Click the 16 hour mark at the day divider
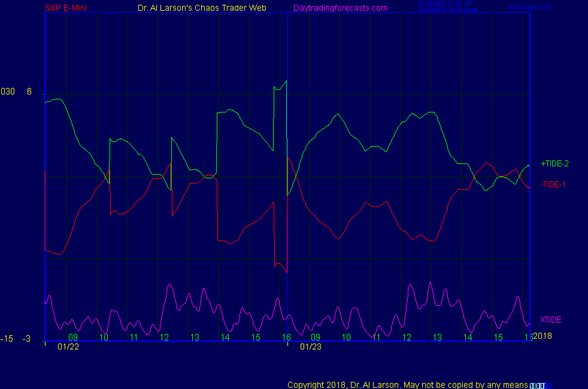The image size is (588, 389). tap(286, 338)
